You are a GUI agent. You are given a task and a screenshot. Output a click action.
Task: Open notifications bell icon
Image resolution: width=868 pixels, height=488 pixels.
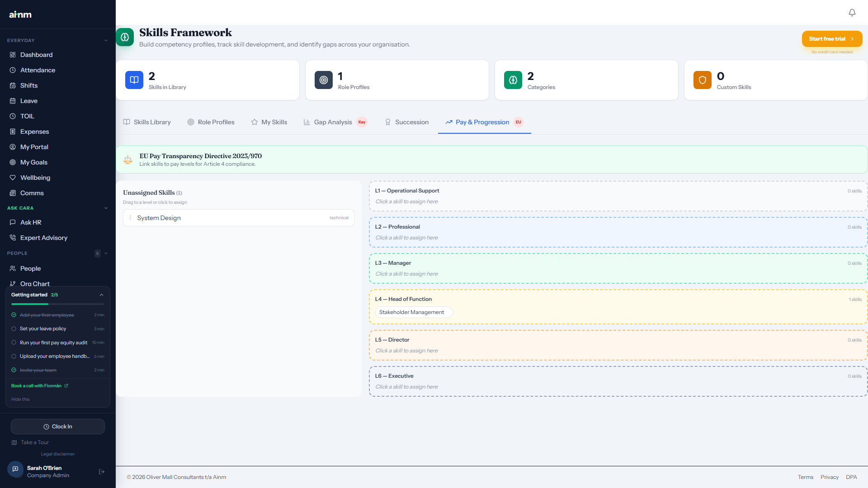[x=852, y=13]
